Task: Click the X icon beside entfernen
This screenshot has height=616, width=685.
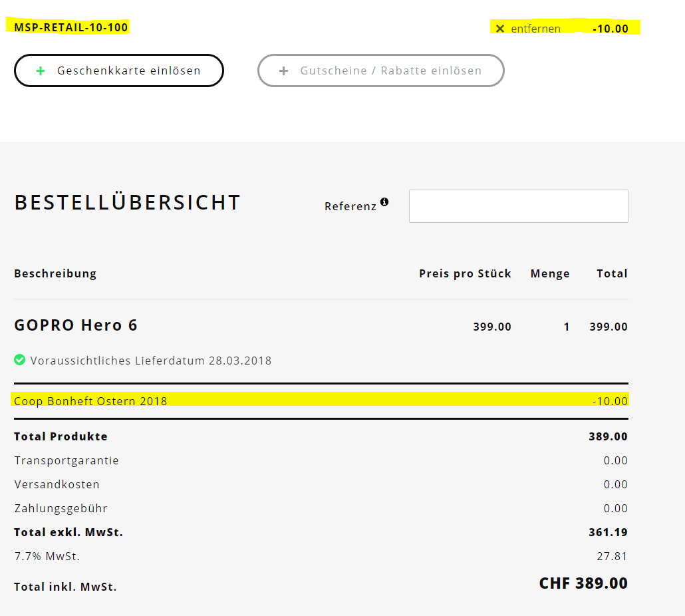Action: 500,29
